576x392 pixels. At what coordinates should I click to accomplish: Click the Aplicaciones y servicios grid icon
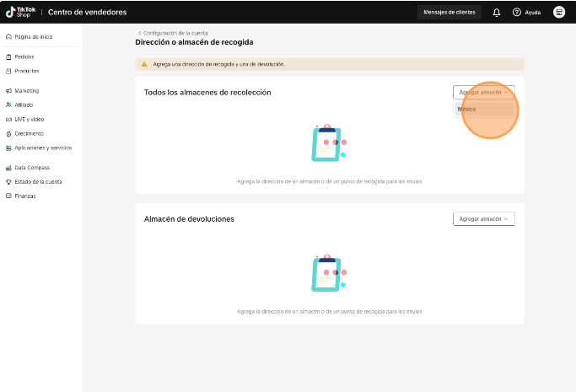[x=8, y=148]
